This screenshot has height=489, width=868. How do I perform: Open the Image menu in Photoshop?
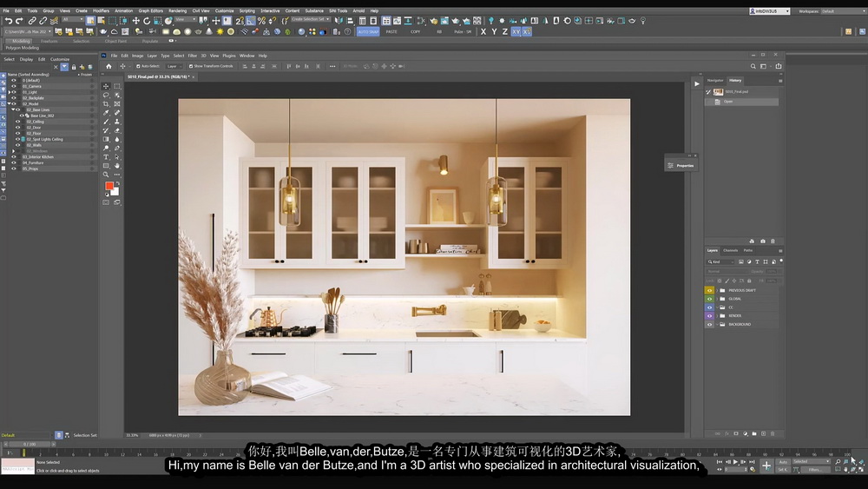(x=137, y=56)
